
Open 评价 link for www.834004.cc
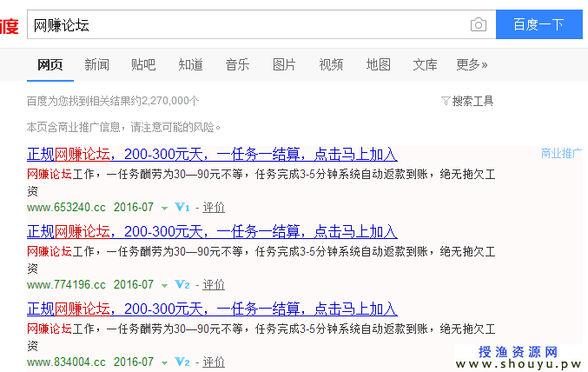(214, 362)
